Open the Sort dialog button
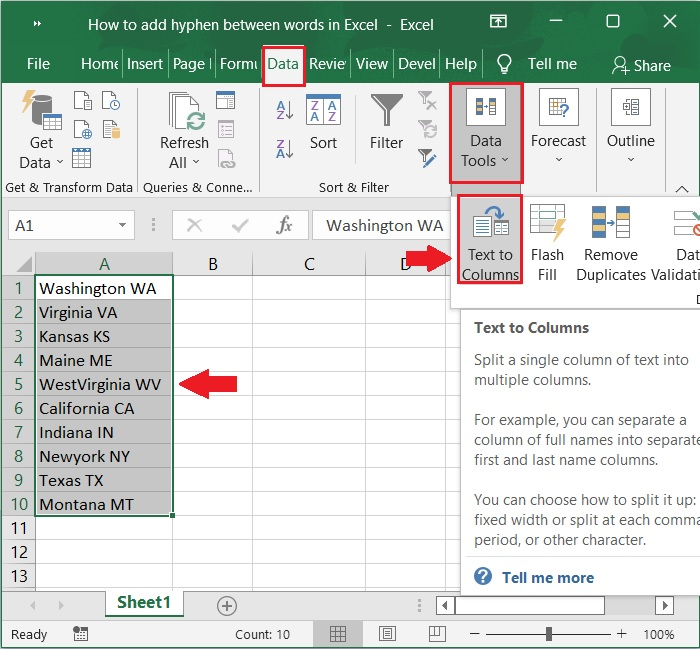 coord(322,122)
